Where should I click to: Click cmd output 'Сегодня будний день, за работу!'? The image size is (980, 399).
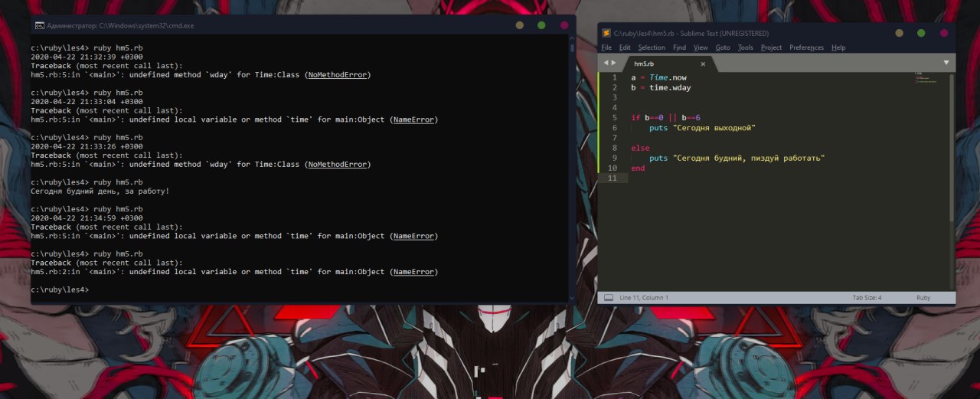(100, 191)
